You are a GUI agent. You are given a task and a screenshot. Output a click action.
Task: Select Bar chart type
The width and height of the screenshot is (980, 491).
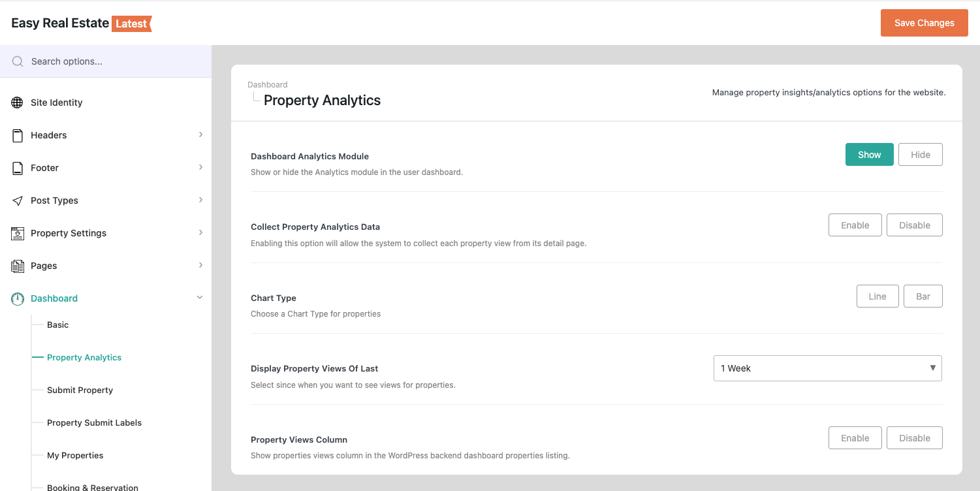tap(923, 296)
